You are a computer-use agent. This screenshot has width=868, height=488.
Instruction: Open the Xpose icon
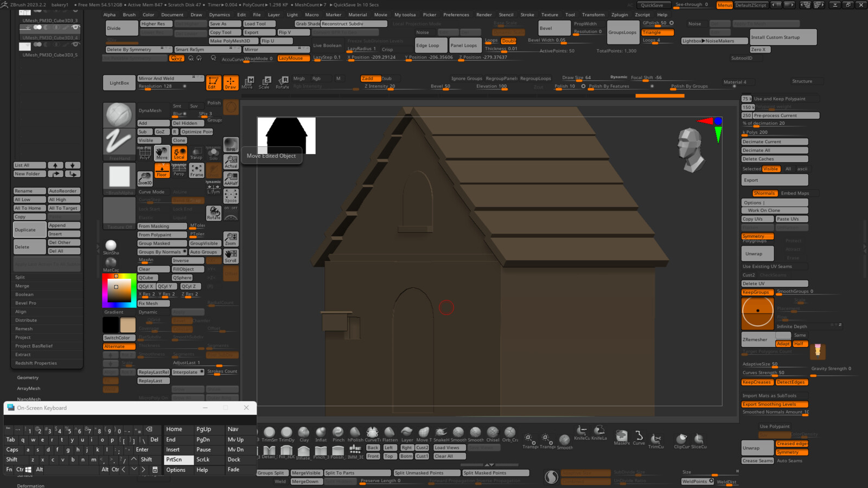(231, 196)
